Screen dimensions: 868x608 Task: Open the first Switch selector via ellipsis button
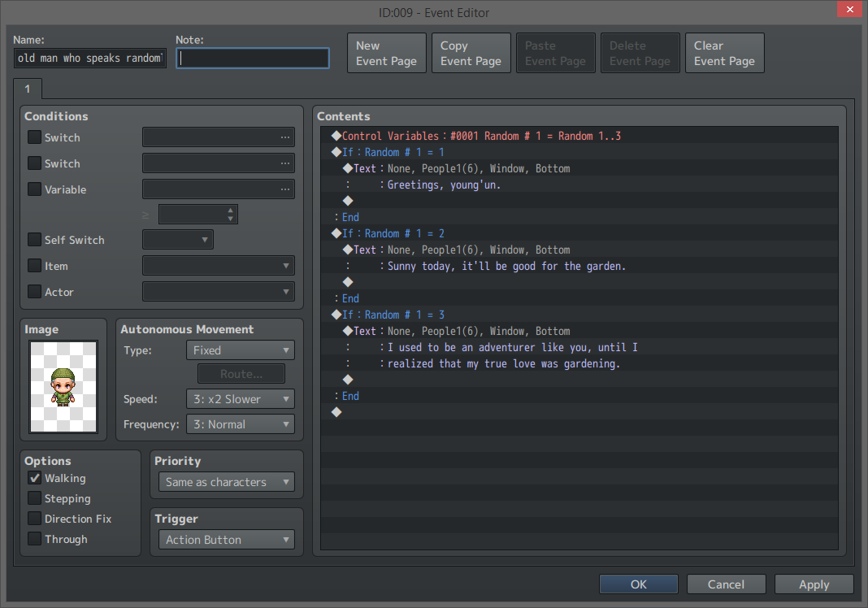pyautogui.click(x=285, y=137)
